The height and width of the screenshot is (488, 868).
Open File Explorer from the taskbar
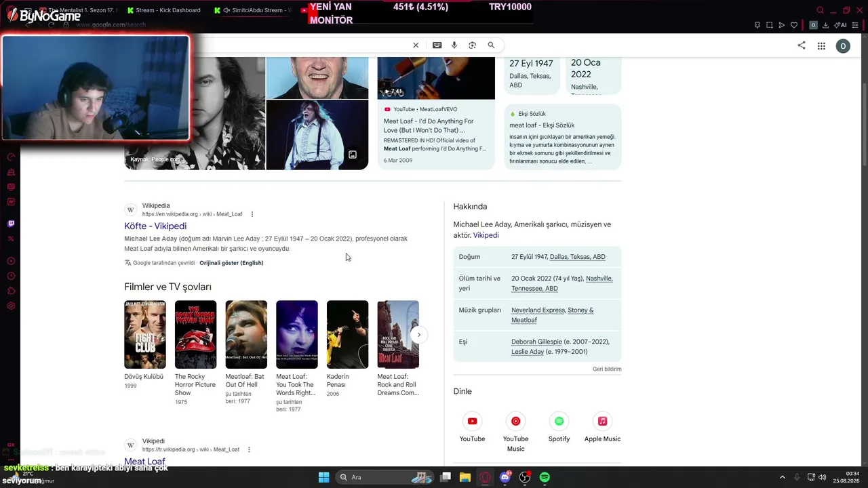coord(465,477)
